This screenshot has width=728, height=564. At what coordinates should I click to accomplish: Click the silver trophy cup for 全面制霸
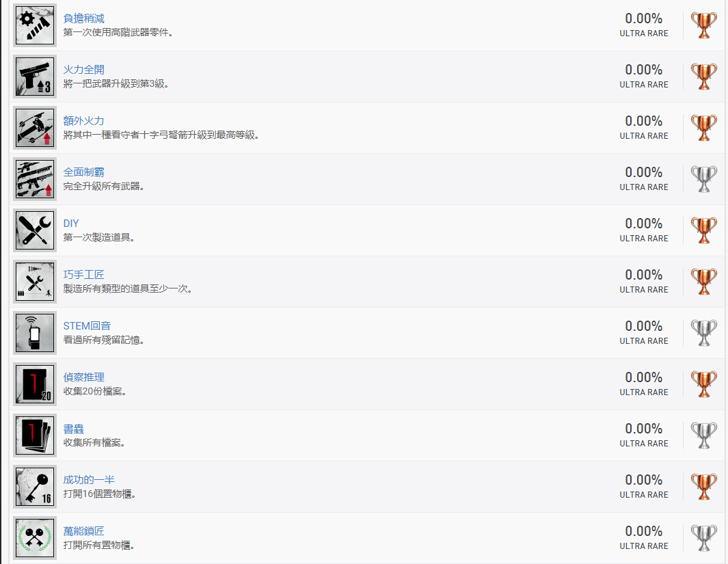click(703, 179)
